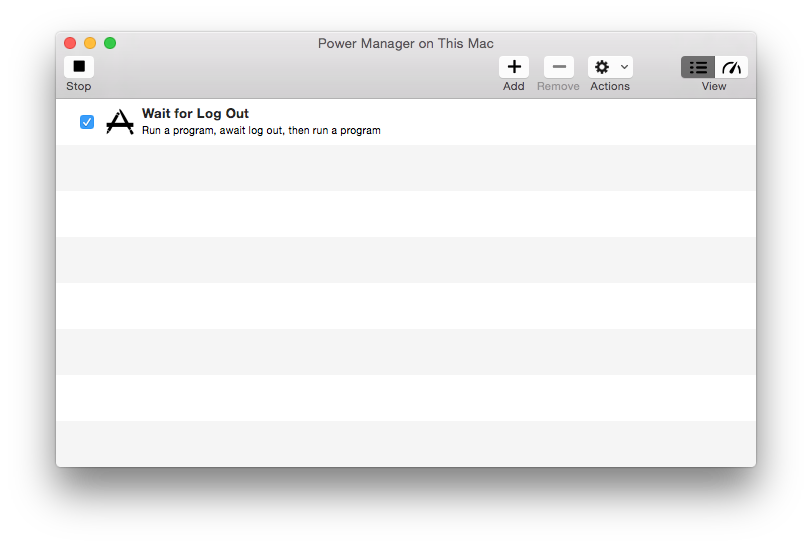Screen dimensions: 812x547
Task: Close the Power Manager window
Action: pos(70,43)
